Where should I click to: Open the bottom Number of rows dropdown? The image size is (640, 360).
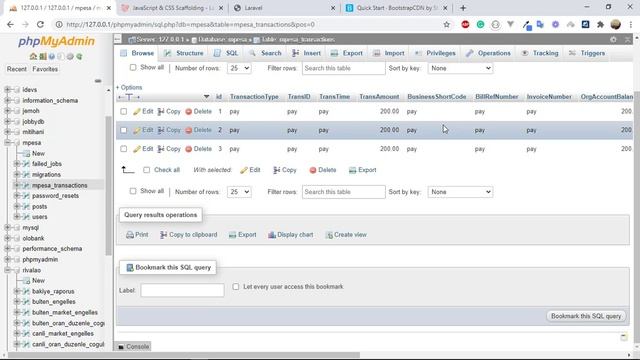tap(239, 192)
